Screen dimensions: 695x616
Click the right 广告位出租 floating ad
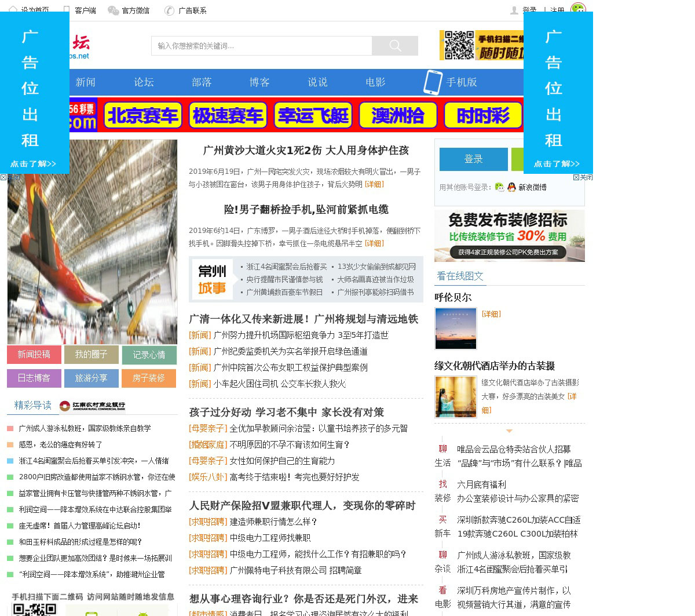558,93
